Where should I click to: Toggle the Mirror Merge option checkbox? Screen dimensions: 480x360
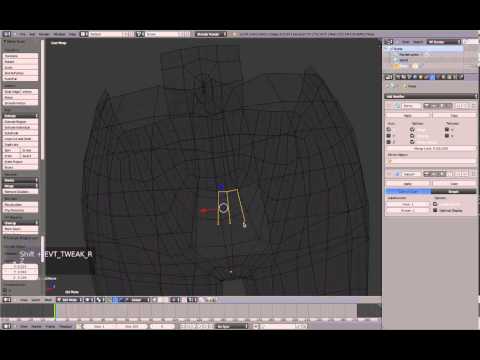pyautogui.click(x=412, y=129)
